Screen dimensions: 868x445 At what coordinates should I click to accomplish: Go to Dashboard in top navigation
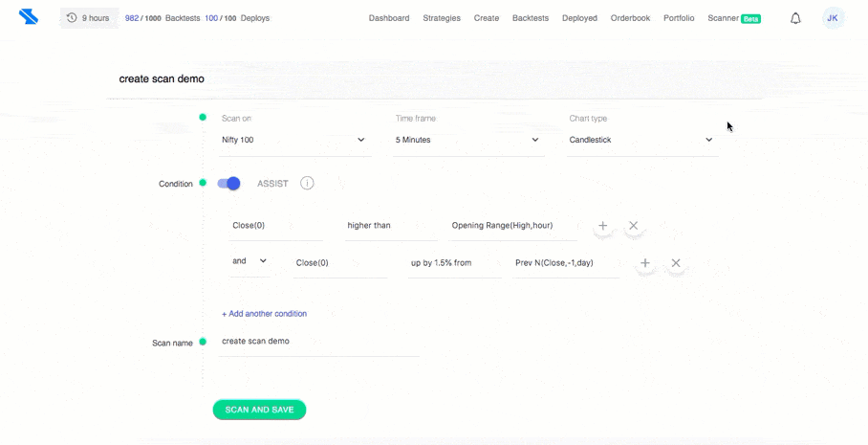coord(389,18)
